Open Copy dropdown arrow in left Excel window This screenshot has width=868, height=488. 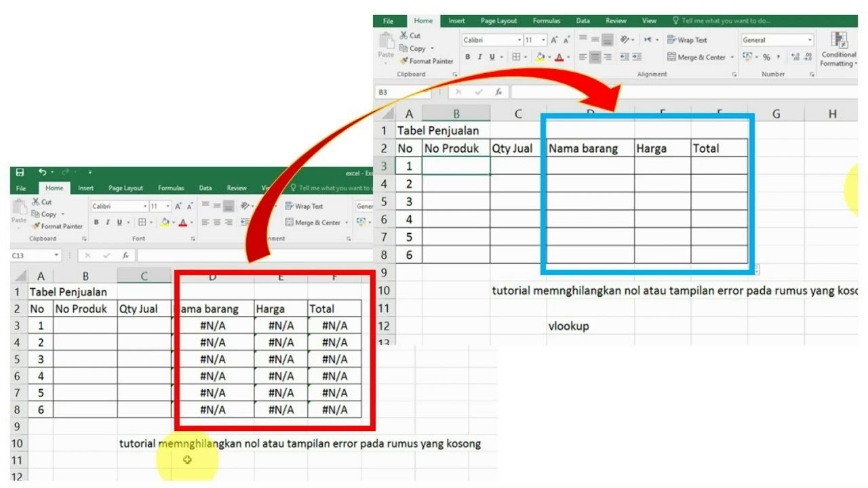pyautogui.click(x=62, y=214)
